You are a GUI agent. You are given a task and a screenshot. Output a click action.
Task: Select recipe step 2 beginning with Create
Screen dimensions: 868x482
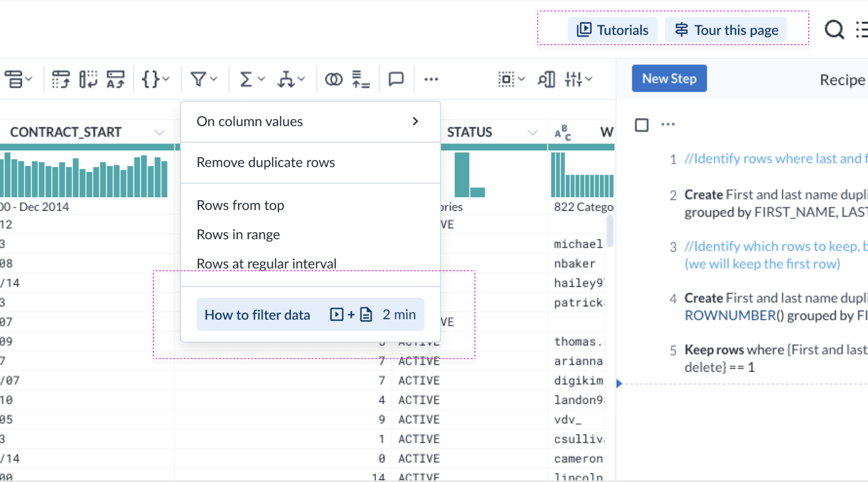tap(776, 204)
